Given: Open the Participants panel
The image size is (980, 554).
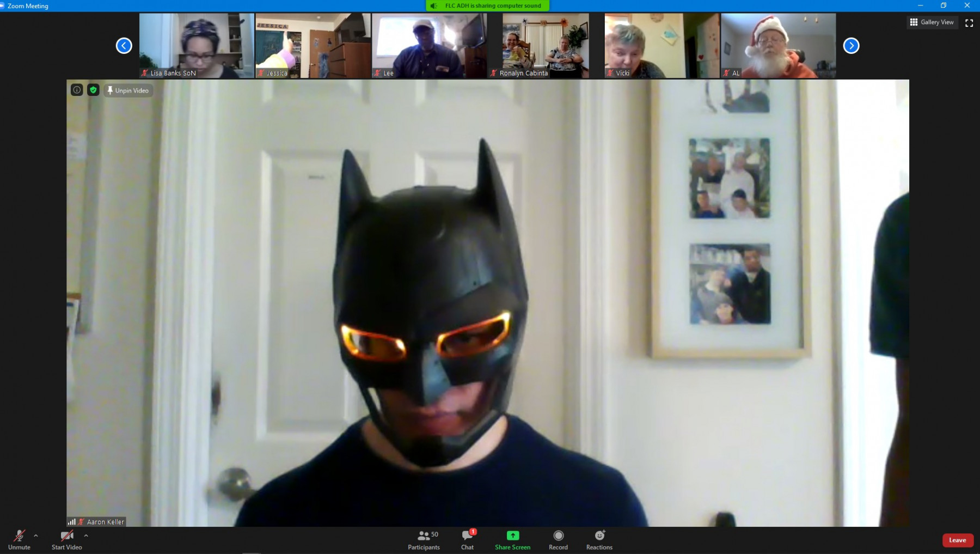Looking at the screenshot, I should click(424, 540).
